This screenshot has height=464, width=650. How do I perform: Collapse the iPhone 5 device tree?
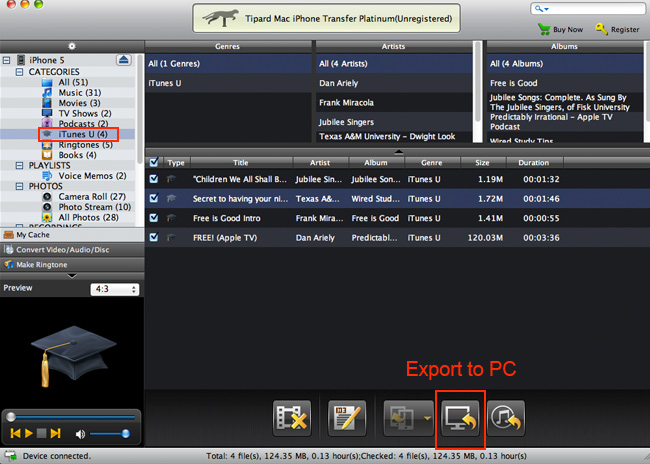[6, 61]
